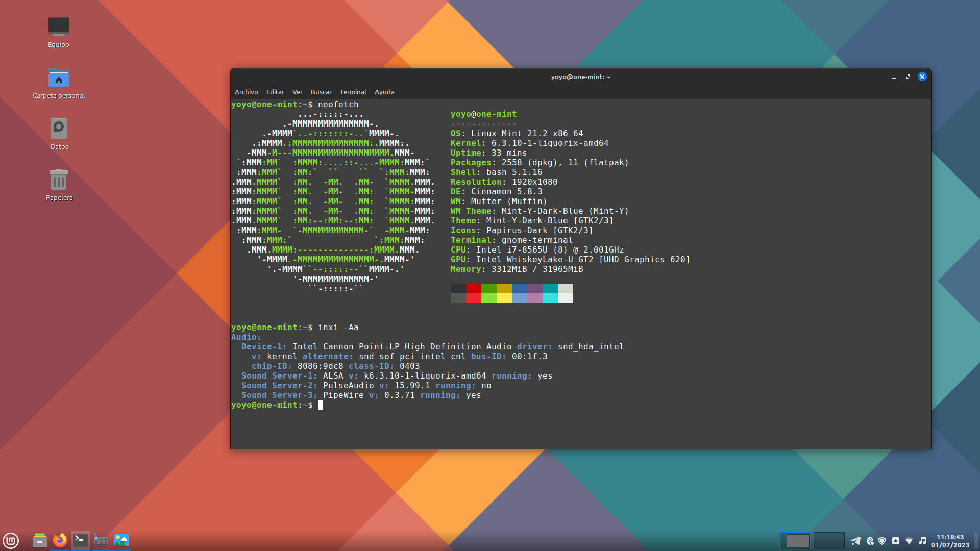Select the Papelera trash desktop icon

[59, 180]
